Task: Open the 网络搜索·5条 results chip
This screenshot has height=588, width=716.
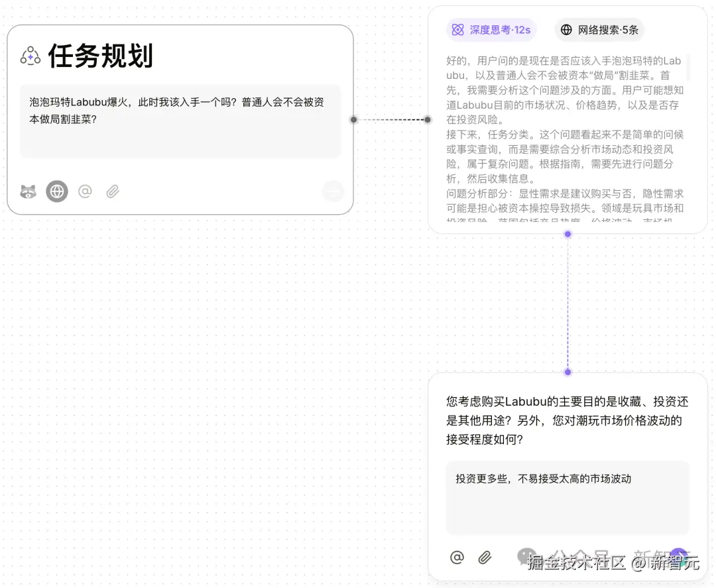Action: click(599, 30)
